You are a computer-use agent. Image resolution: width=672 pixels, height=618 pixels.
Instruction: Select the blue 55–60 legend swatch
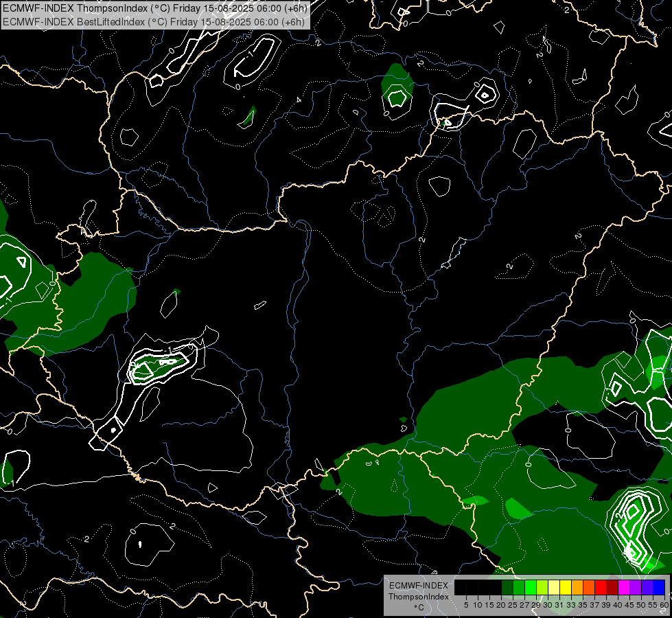(659, 587)
